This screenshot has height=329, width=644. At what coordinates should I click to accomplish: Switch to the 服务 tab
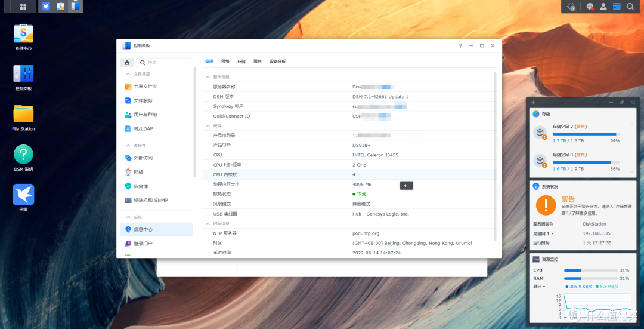point(258,62)
